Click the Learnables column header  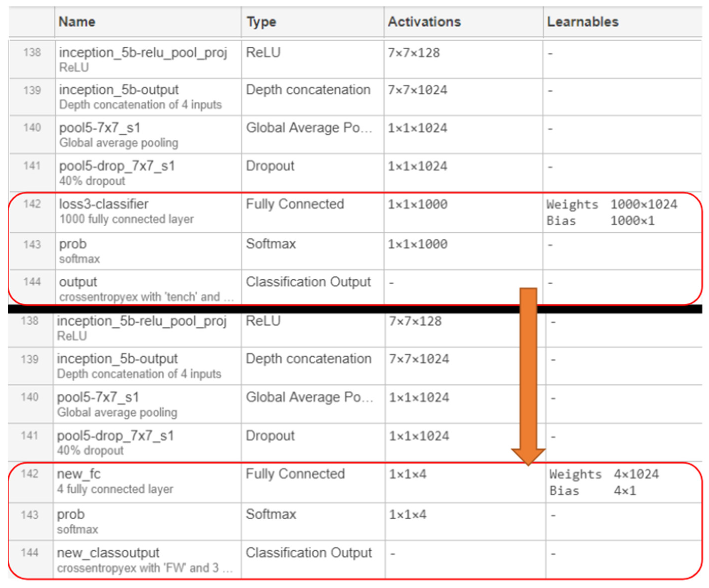click(583, 22)
